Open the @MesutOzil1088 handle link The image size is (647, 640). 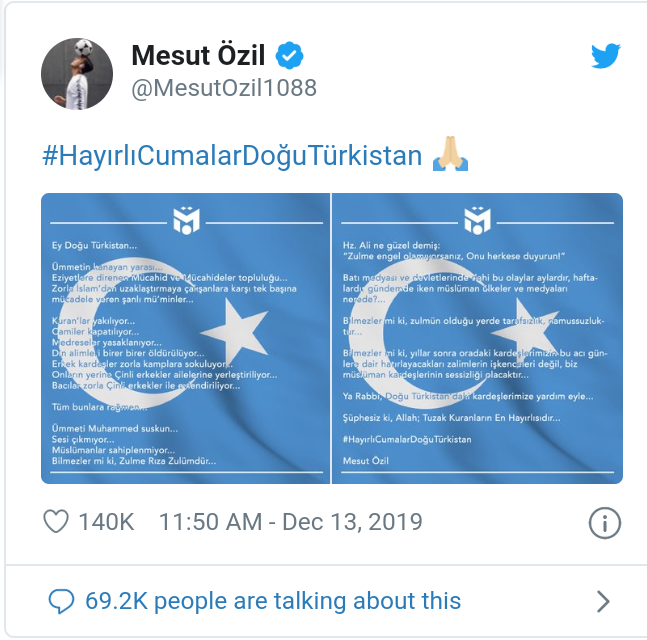tap(224, 88)
